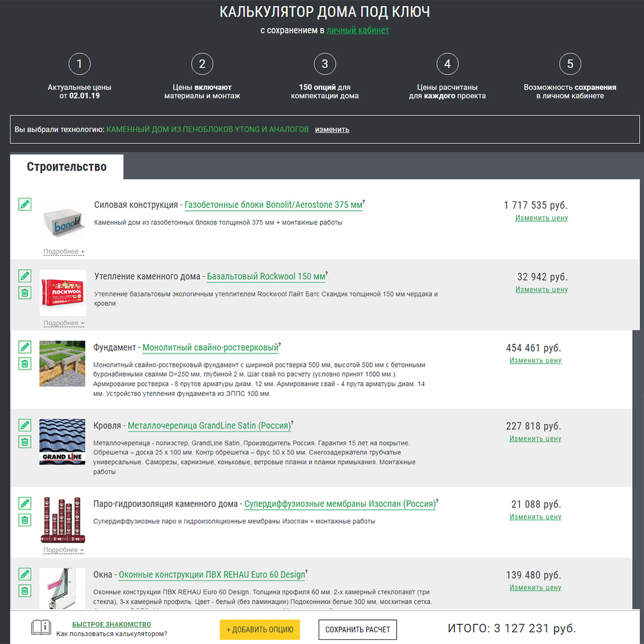Open Оконные конструкции ПВХ REHAU link
Viewport: 644px width, 644px height.
point(212,575)
